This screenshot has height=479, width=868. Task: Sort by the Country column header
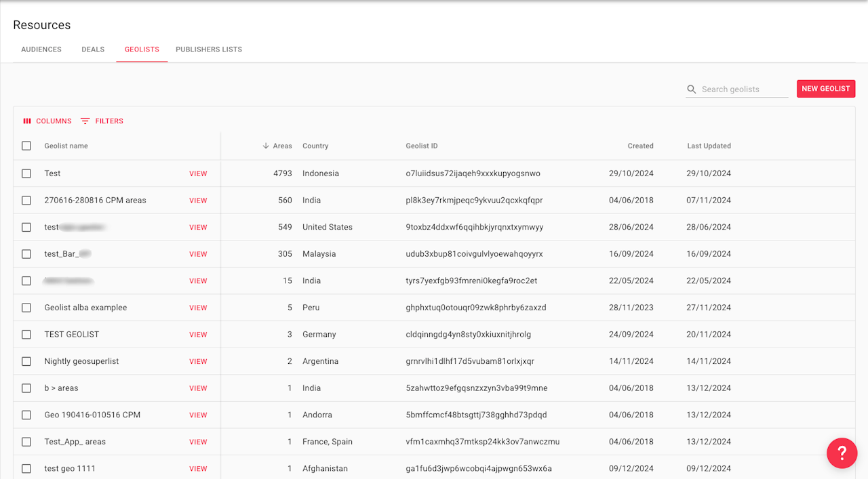point(315,146)
